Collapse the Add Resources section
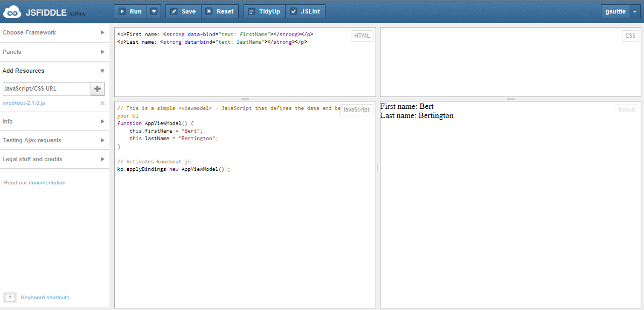644x310 pixels. (x=54, y=71)
